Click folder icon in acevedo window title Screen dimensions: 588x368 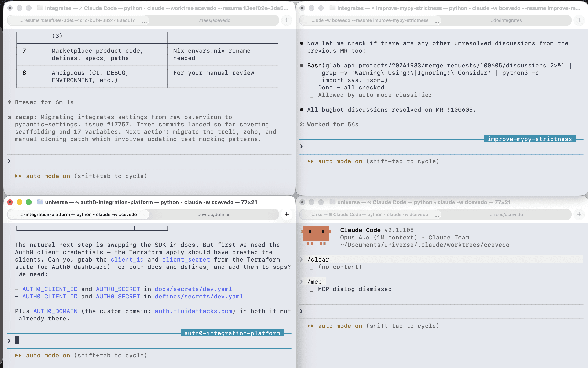[x=40, y=8]
